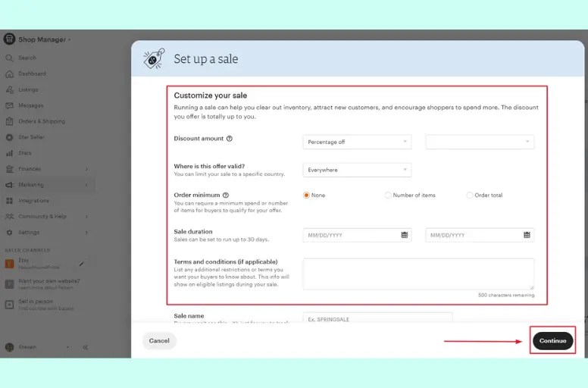Viewport: 588px width, 388px height.
Task: Click the Settings gear icon
Action: 9,233
